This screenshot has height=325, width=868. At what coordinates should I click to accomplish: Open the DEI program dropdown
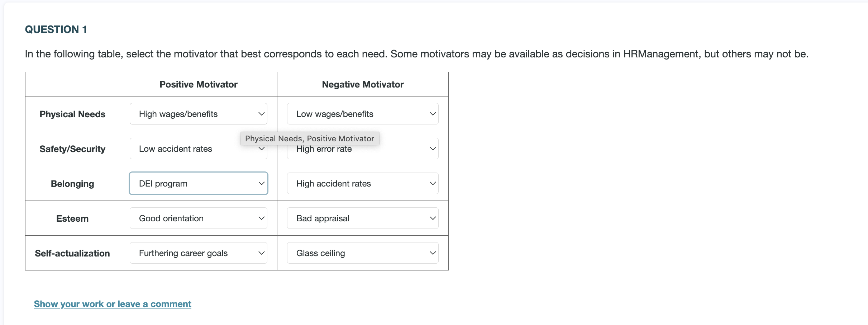pos(198,183)
